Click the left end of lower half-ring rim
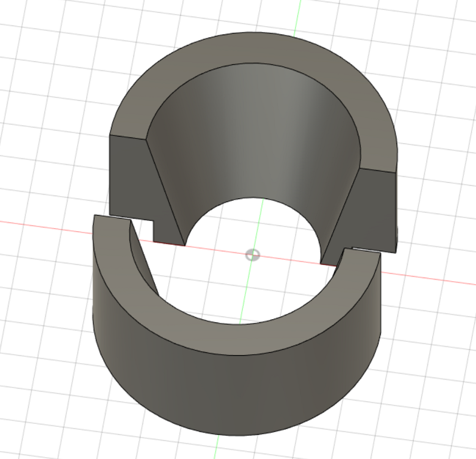 (112, 219)
